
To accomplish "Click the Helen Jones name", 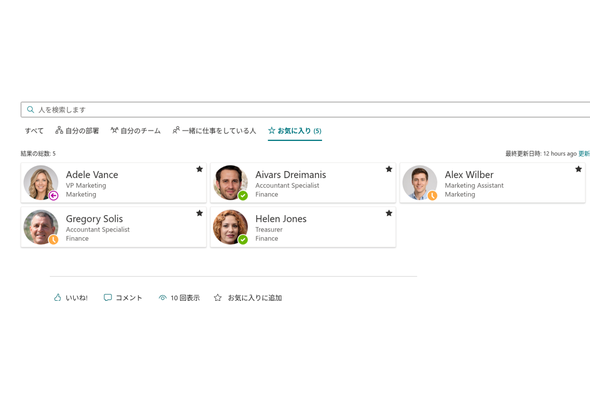I will (281, 219).
